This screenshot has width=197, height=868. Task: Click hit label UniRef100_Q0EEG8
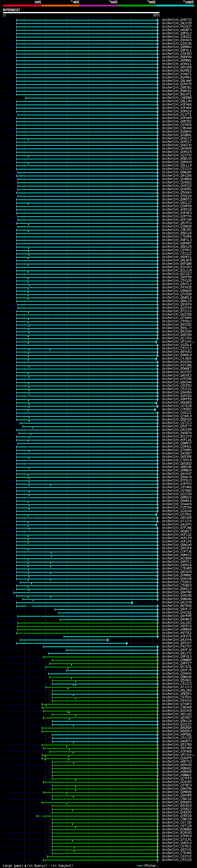pos(177,815)
